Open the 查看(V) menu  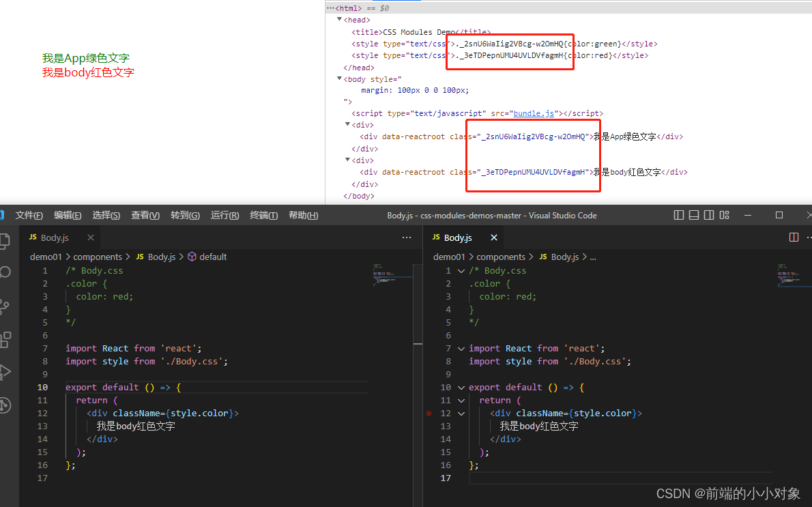[145, 216]
